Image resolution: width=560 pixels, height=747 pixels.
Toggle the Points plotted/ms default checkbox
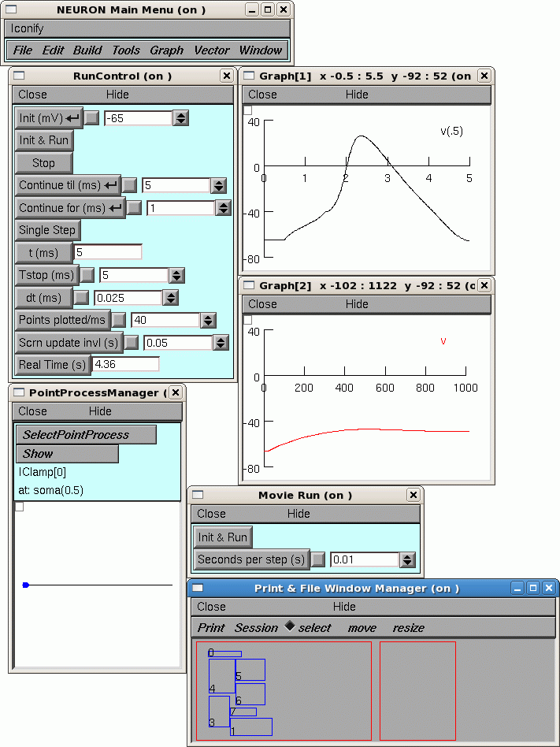click(119, 320)
